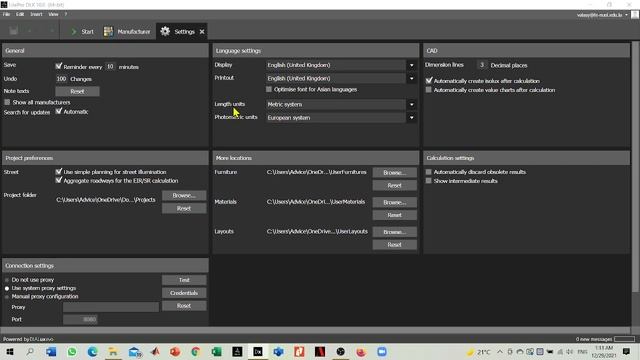This screenshot has height=360, width=640.
Task: Select Manual proxy configuration option
Action: [x=7, y=297]
